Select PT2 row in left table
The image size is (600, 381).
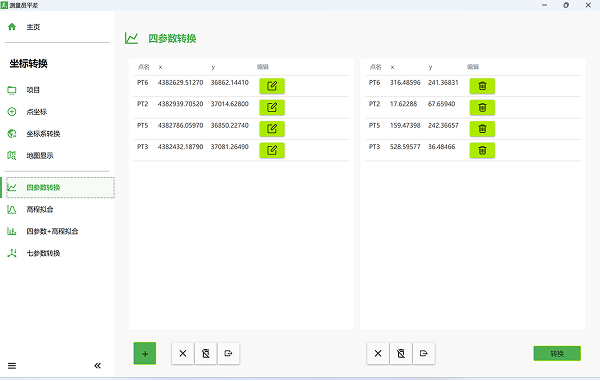[x=241, y=107]
